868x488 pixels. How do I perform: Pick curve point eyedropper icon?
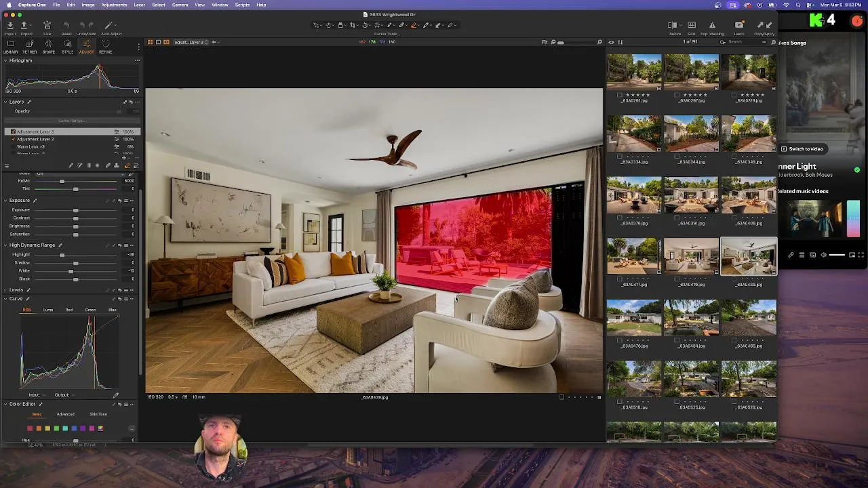[x=115, y=395]
